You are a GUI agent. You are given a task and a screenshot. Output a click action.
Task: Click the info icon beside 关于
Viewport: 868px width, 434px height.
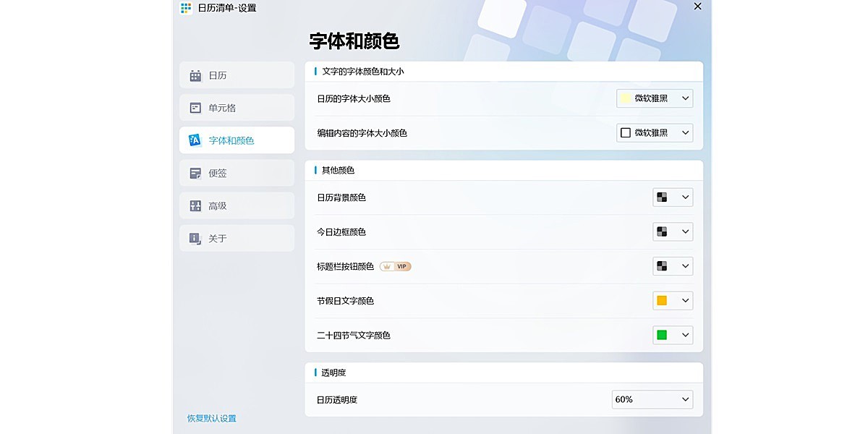(195, 237)
